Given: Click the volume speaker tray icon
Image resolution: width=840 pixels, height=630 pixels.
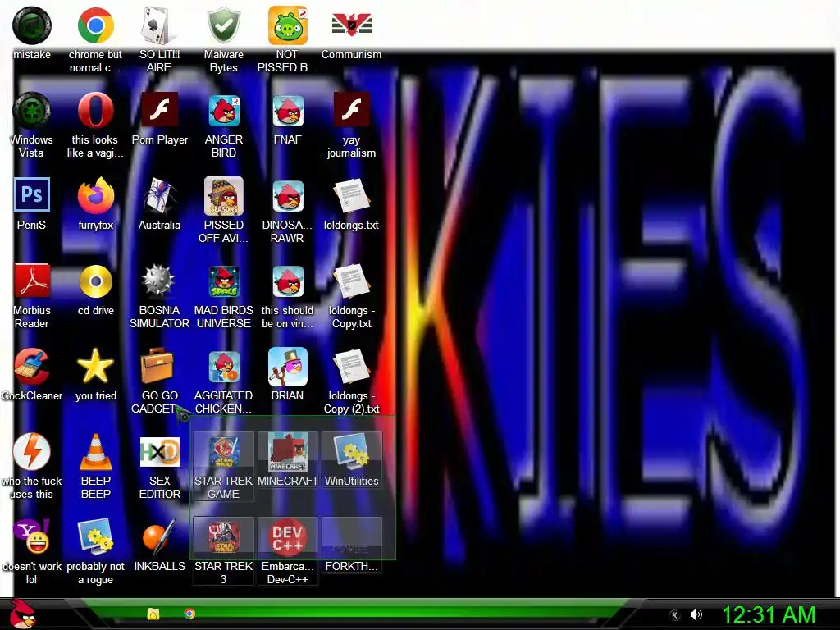Looking at the screenshot, I should tap(696, 614).
